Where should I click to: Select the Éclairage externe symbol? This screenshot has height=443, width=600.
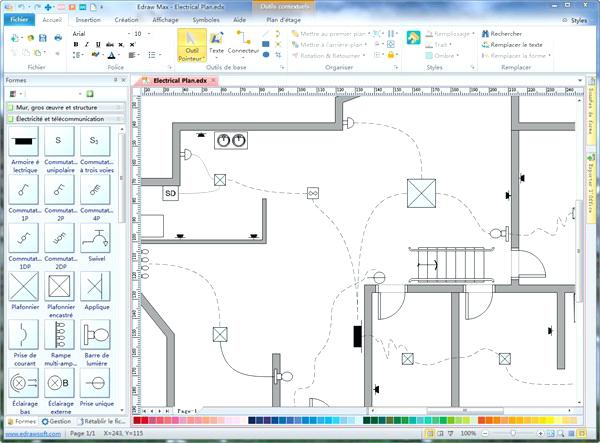coord(59,383)
